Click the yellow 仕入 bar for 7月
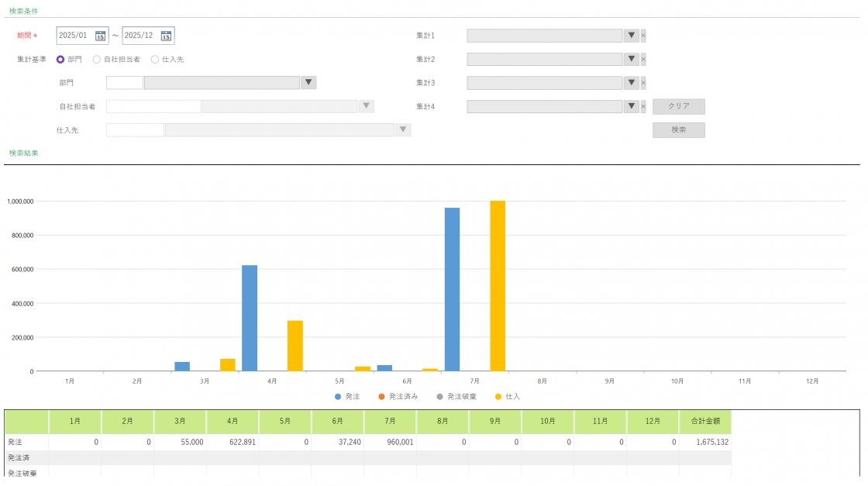The height and width of the screenshot is (486, 868). [498, 285]
